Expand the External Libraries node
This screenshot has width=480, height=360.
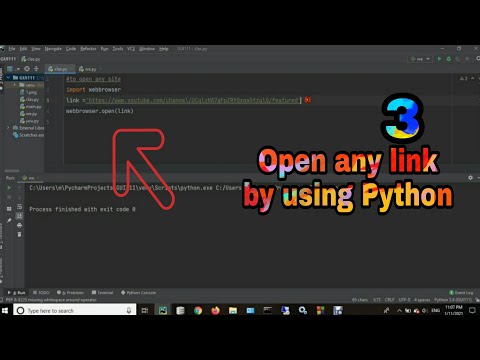(x=8, y=128)
